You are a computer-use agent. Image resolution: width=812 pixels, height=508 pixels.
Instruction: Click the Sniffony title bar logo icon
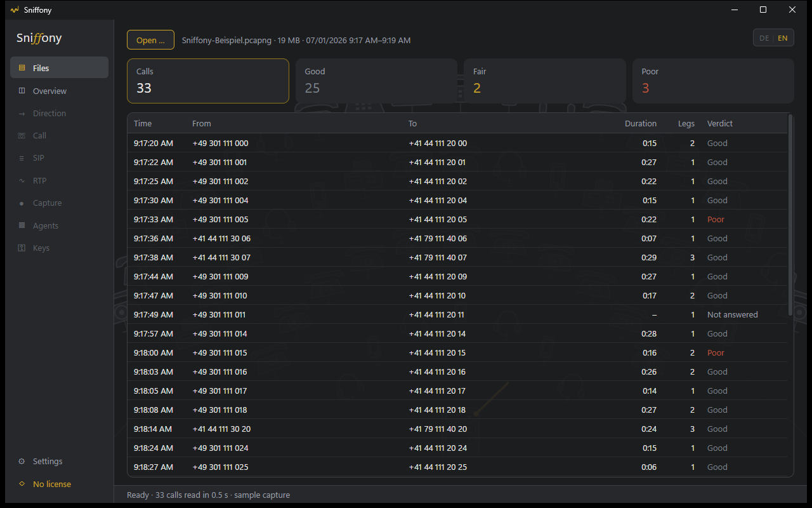(x=15, y=10)
